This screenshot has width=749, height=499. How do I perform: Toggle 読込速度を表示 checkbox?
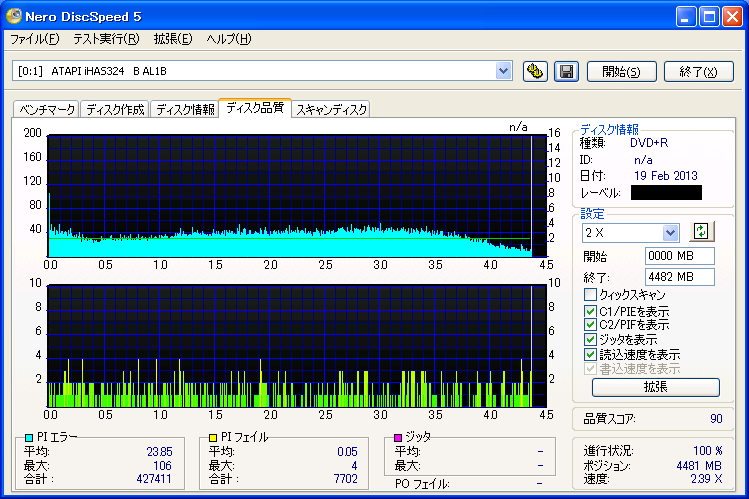point(590,354)
